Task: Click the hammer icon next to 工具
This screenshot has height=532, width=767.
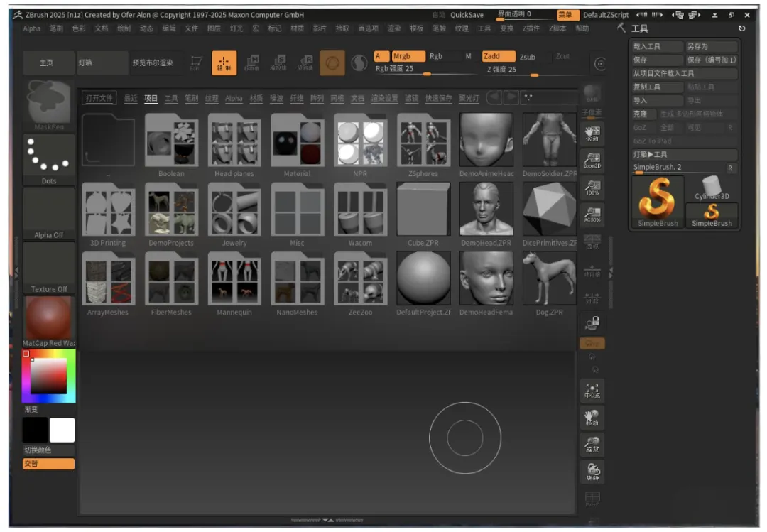Action: tap(621, 28)
